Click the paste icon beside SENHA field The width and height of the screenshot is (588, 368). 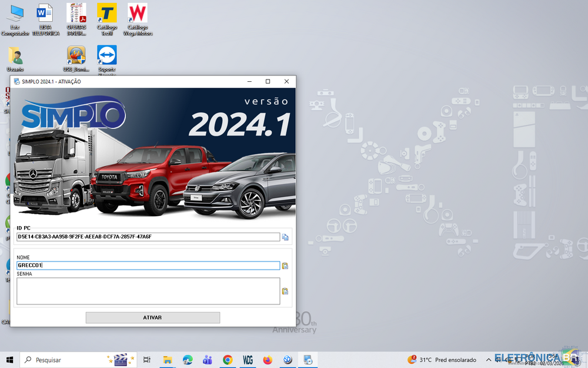tap(285, 291)
